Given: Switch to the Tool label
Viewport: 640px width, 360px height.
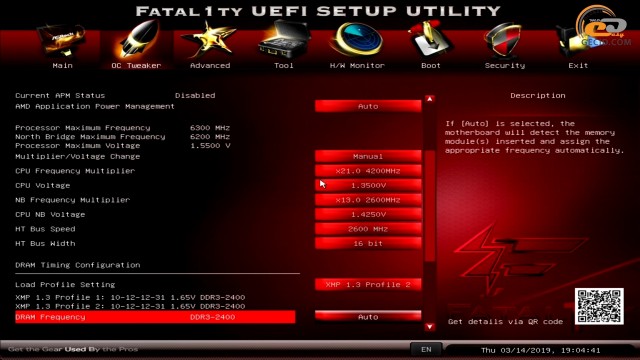Looking at the screenshot, I should pos(284,65).
